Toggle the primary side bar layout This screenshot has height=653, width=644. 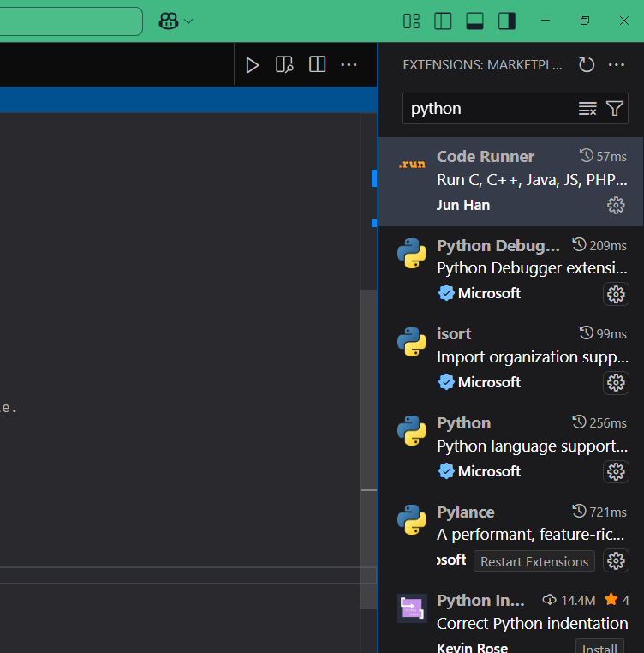[x=443, y=21]
